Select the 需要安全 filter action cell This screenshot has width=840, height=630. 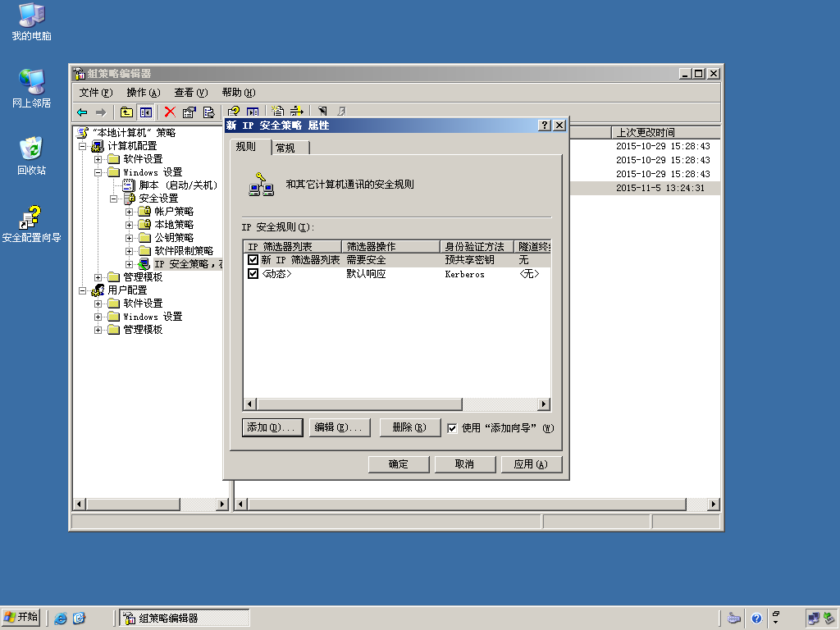pyautogui.click(x=366, y=260)
